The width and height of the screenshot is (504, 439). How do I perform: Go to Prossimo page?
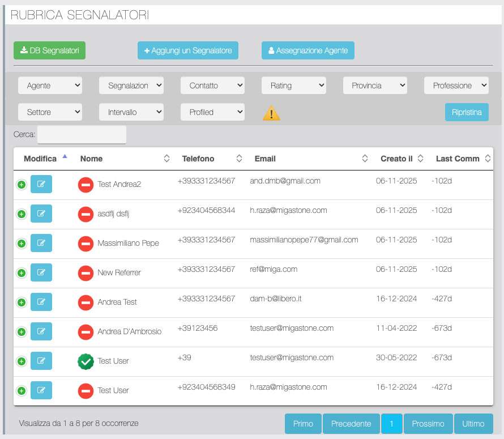[428, 424]
